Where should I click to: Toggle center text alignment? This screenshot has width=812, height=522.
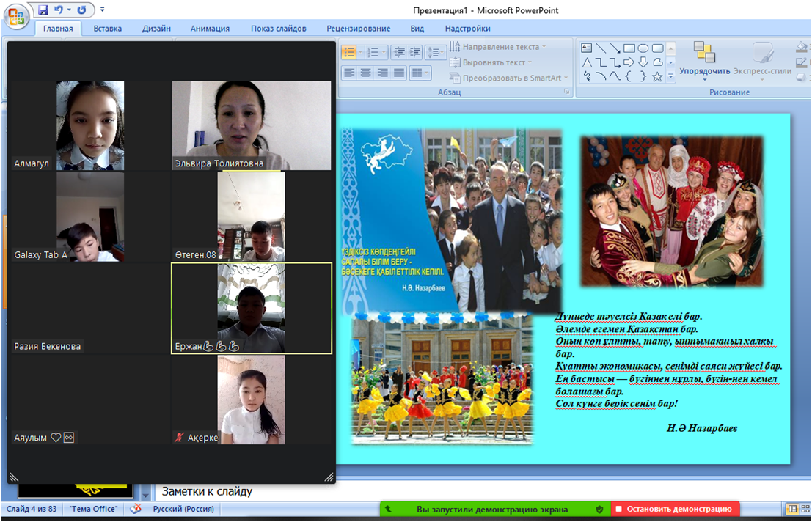[365, 73]
